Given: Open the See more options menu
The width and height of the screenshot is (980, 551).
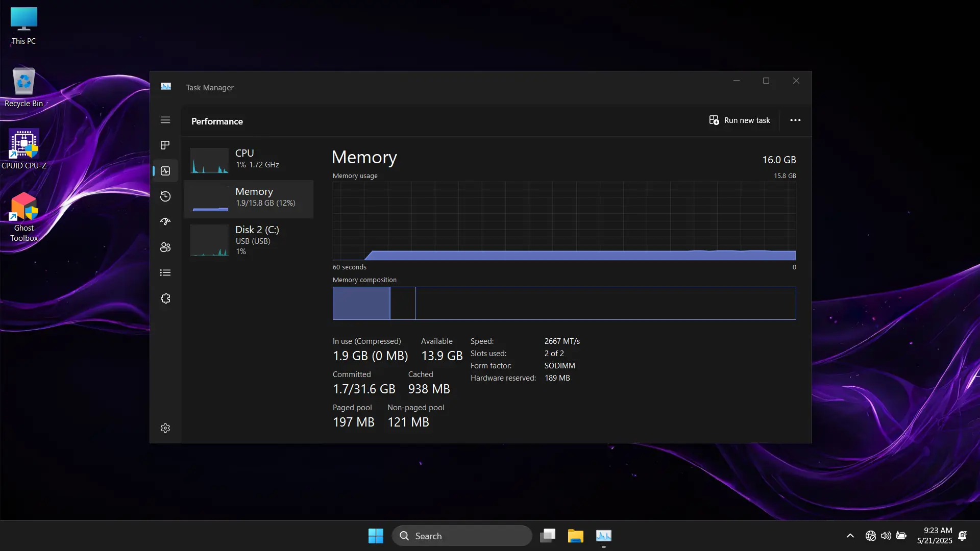Looking at the screenshot, I should pos(795,120).
